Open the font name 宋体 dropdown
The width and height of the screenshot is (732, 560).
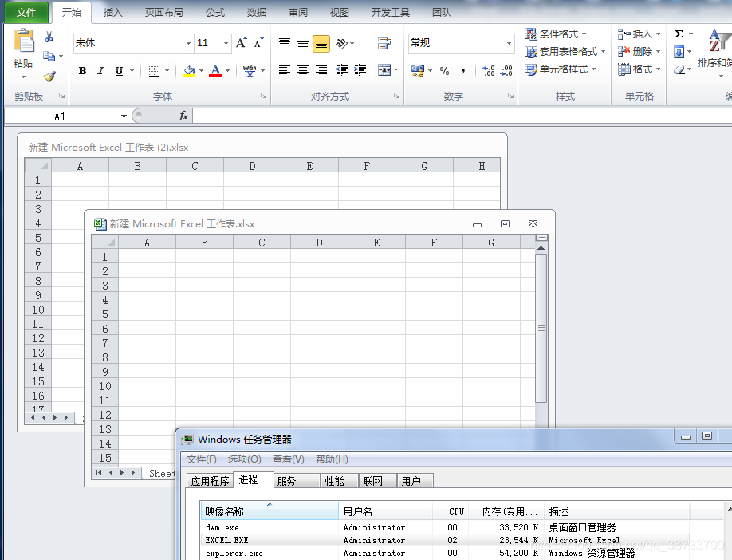189,43
